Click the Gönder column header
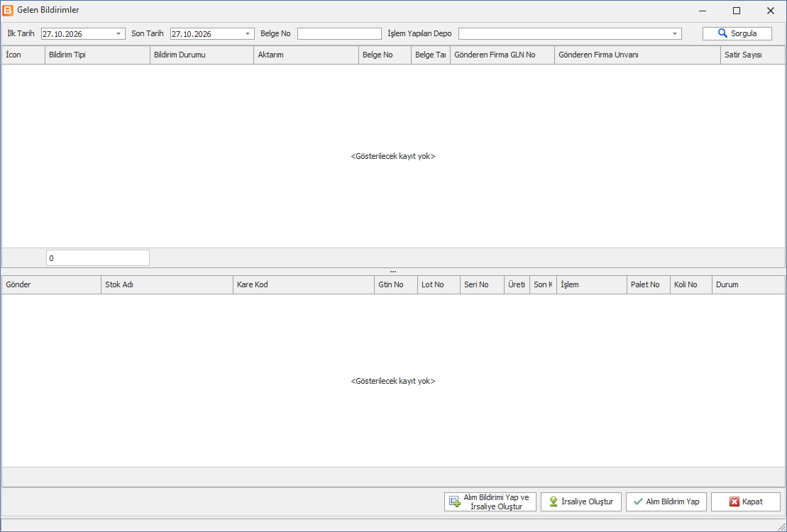The width and height of the screenshot is (787, 532). point(52,284)
